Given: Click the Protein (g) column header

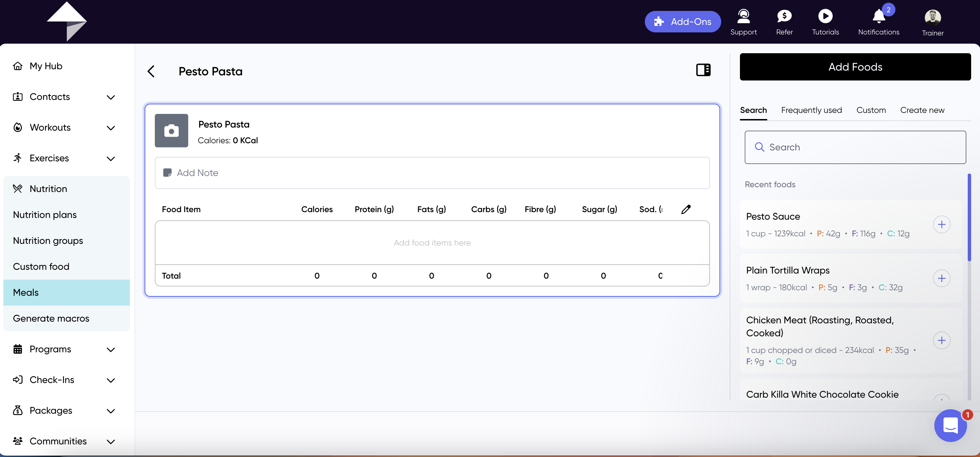Looking at the screenshot, I should click(x=374, y=209).
